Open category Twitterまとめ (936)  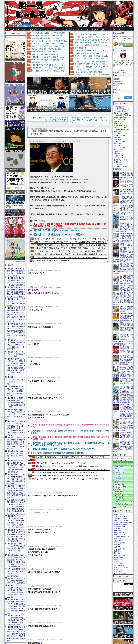coord(120,111)
